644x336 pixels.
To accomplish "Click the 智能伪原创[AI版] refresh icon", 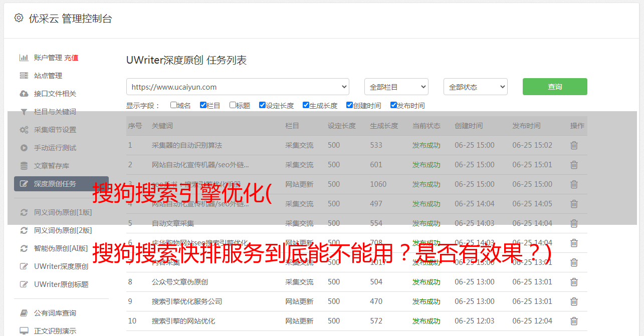I will point(24,248).
